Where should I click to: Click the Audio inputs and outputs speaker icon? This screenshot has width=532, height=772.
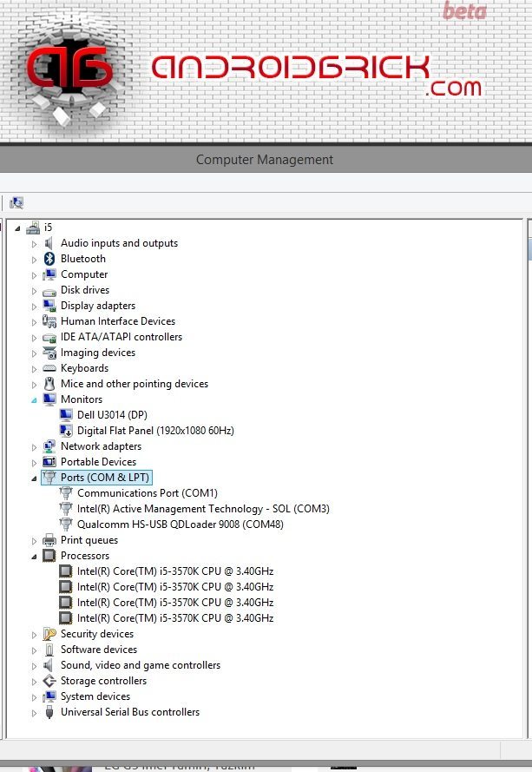click(49, 243)
